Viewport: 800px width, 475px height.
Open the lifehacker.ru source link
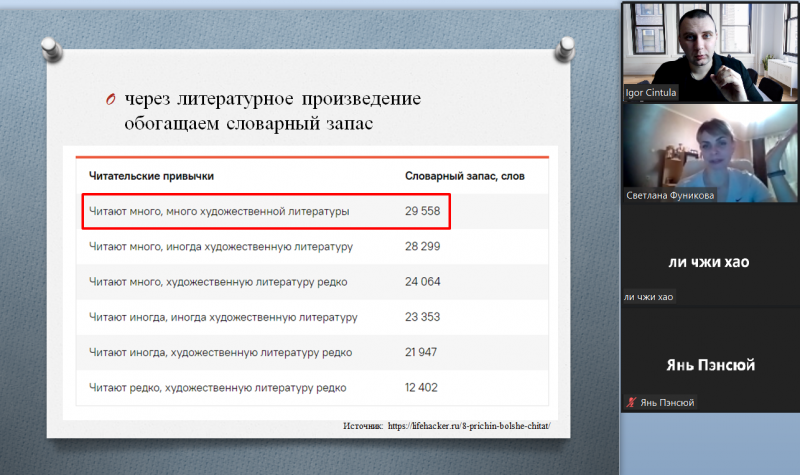[x=469, y=426]
